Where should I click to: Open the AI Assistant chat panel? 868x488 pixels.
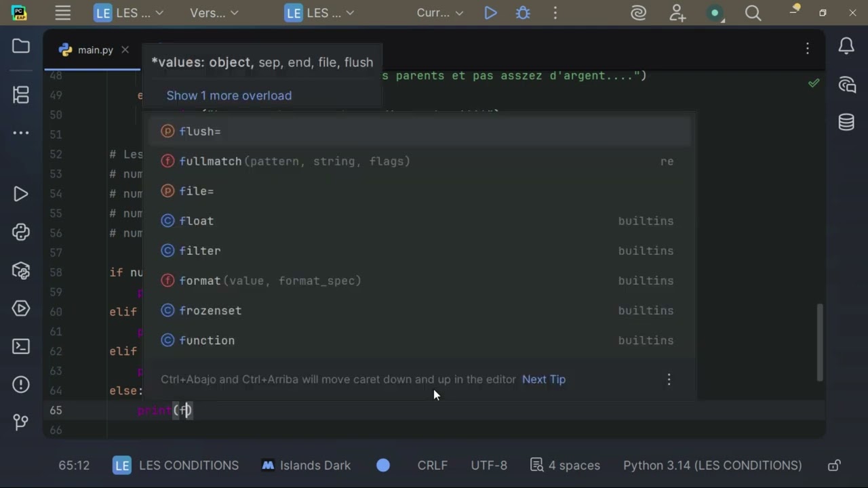[x=846, y=85]
